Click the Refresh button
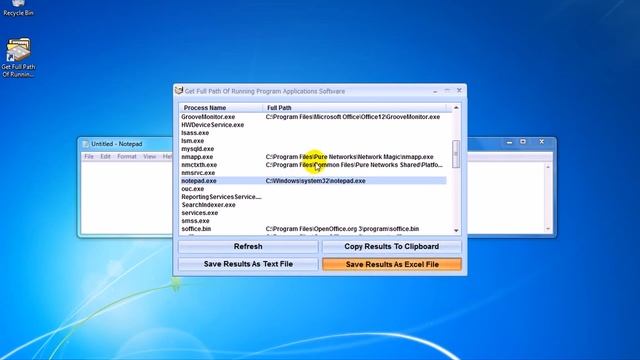Viewport: 640px width, 360px height. [x=248, y=247]
